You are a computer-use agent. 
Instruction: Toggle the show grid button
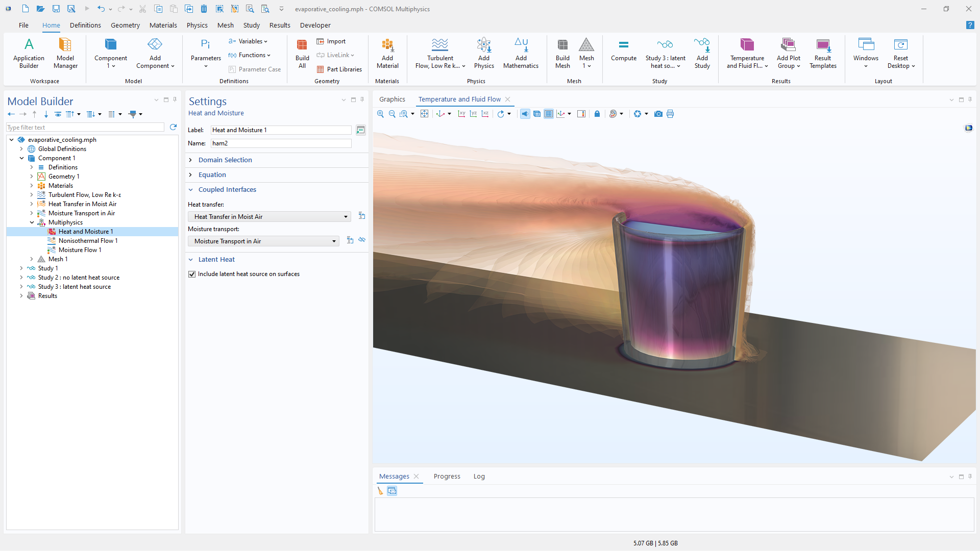click(549, 114)
